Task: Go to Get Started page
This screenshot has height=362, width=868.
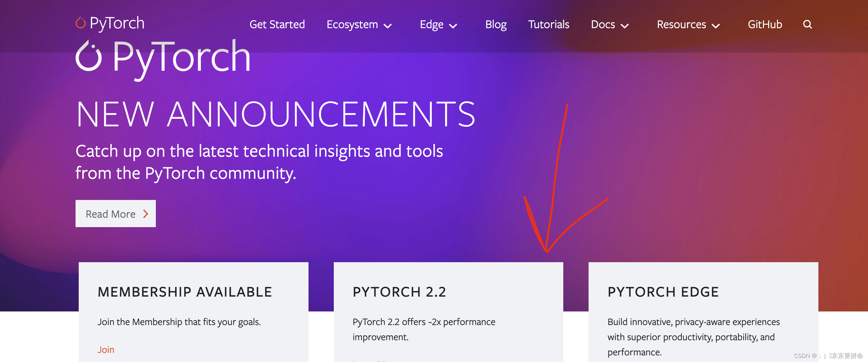Action: click(277, 24)
